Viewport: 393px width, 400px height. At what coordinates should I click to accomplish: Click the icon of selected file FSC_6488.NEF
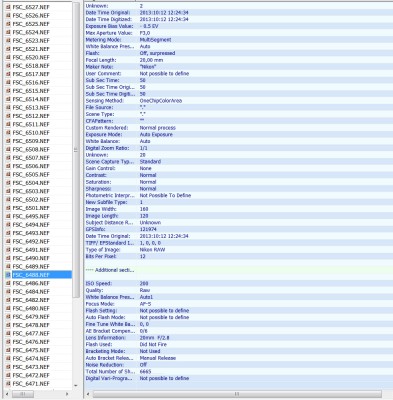click(x=8, y=275)
